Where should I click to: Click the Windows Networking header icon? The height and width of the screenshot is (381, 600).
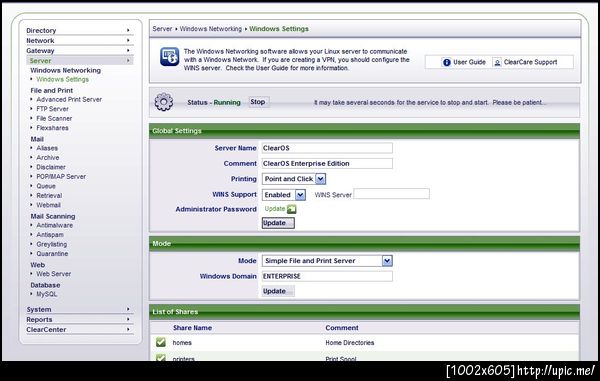pos(169,57)
